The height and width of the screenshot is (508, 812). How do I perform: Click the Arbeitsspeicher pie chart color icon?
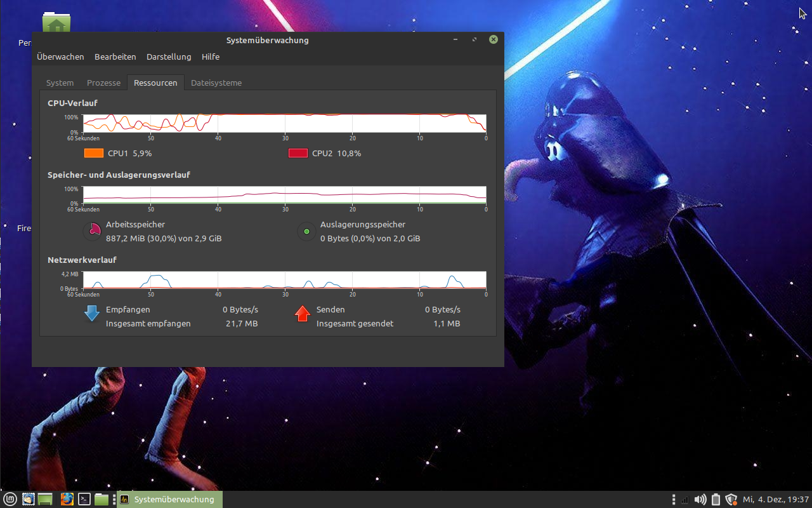(93, 231)
